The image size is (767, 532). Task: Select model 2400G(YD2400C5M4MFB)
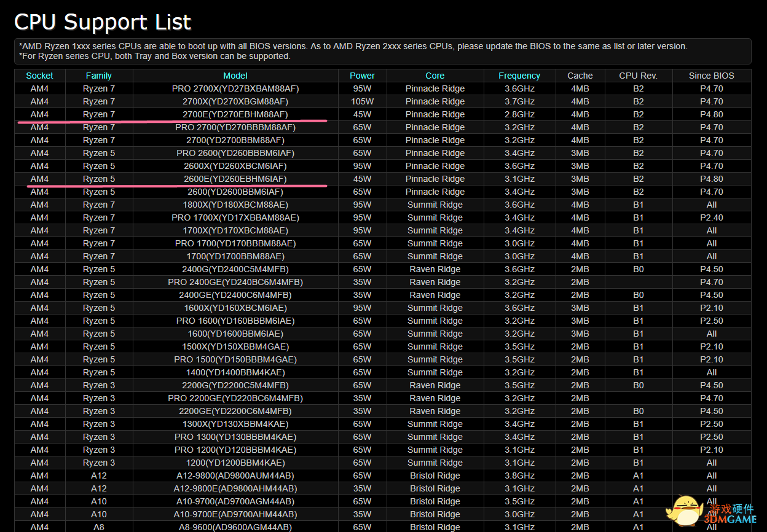coord(235,269)
